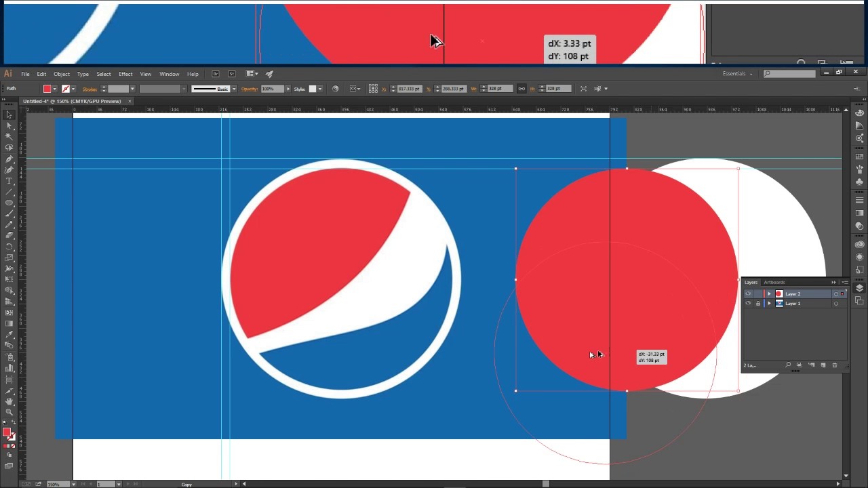Hide Layer 1 with its eye icon
Image resolution: width=868 pixels, height=488 pixels.
coord(748,304)
